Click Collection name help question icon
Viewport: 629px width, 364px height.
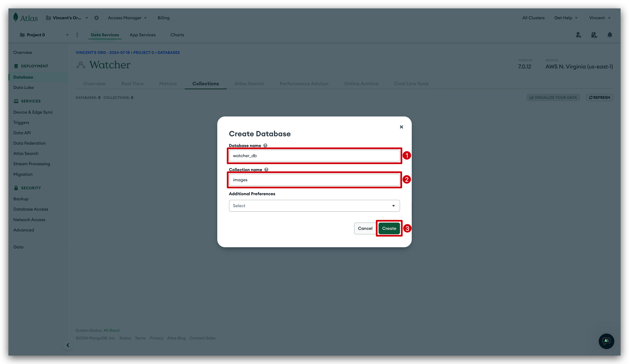(x=266, y=169)
